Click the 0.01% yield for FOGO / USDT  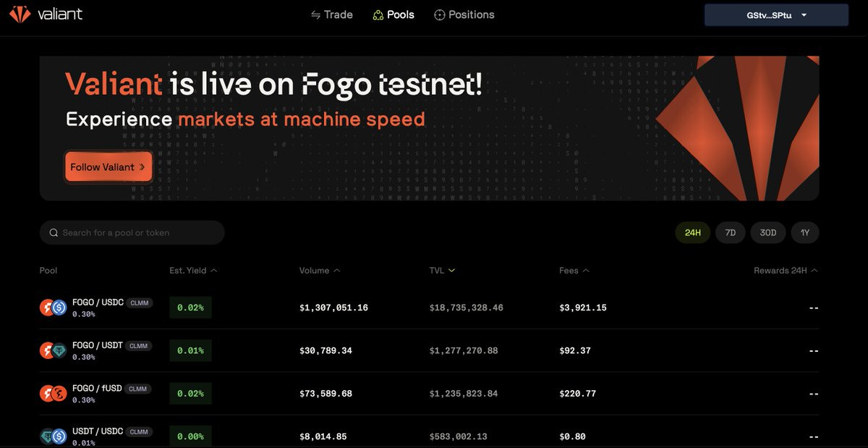tap(190, 350)
